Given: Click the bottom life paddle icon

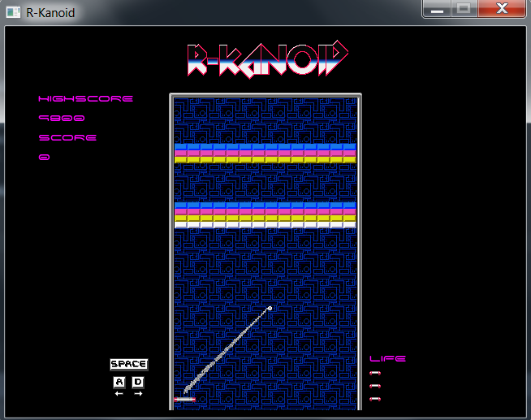Looking at the screenshot, I should (x=375, y=399).
